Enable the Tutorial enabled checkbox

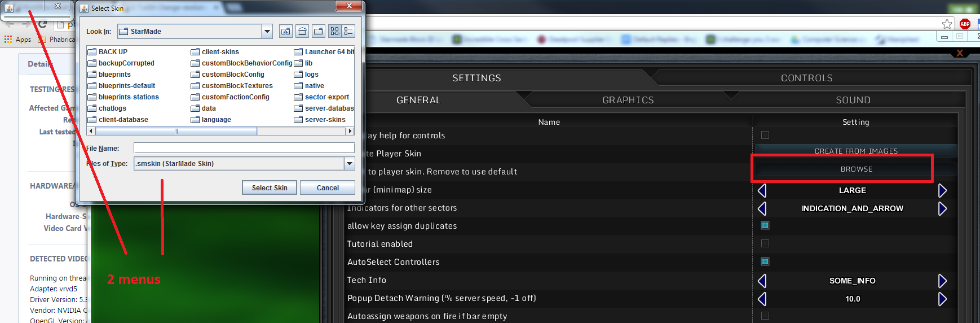point(765,243)
